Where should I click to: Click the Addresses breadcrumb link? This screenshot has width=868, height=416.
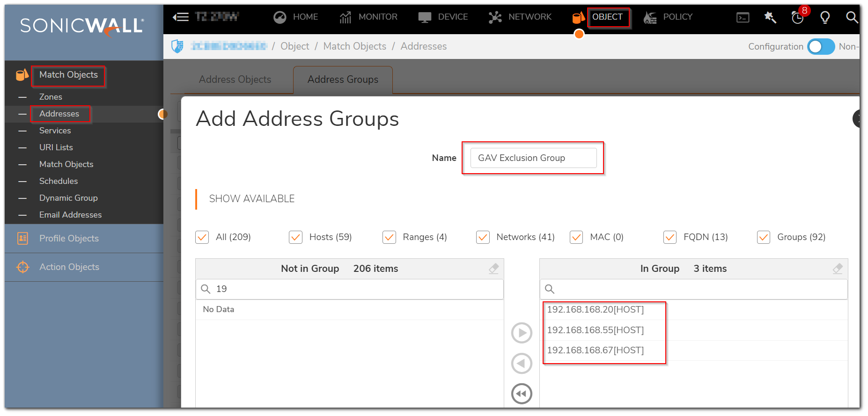click(x=423, y=46)
